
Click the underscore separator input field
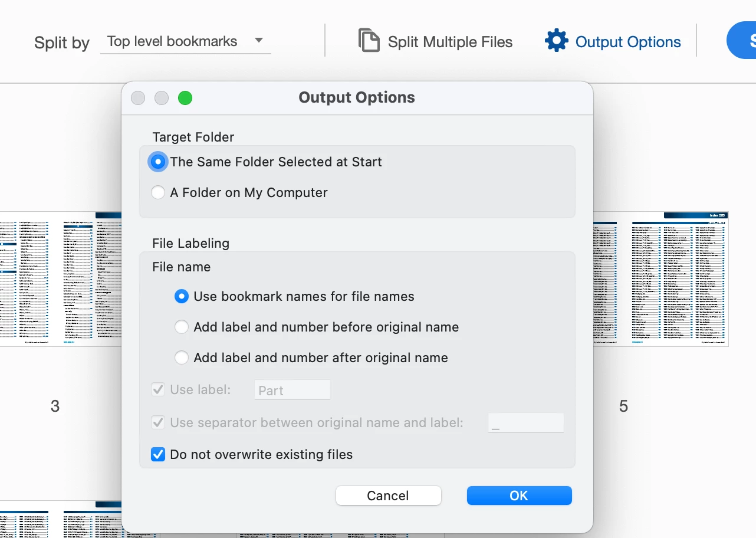526,423
